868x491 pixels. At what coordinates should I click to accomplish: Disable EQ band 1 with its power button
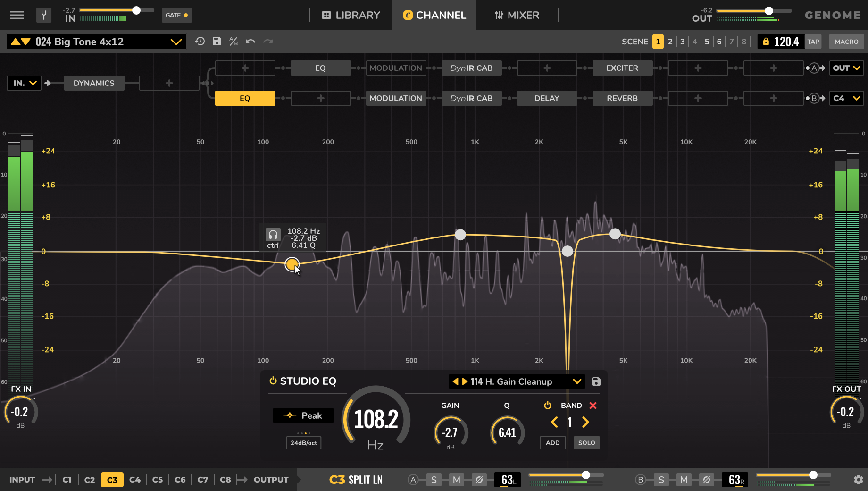click(x=548, y=405)
